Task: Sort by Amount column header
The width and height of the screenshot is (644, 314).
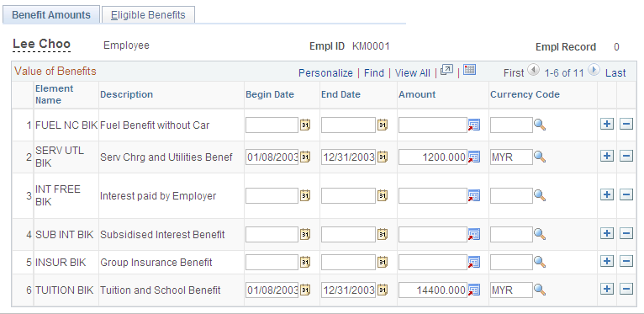Action: coord(417,94)
